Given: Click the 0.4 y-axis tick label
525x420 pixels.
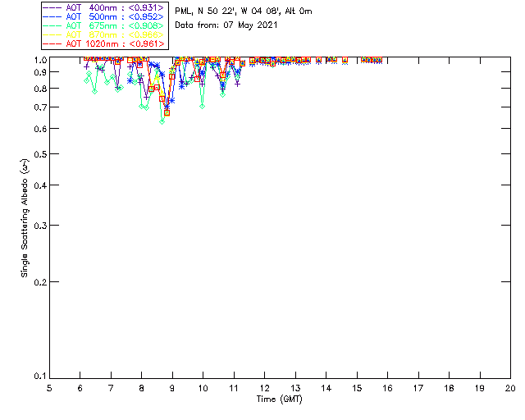Looking at the screenshot, I should click(x=40, y=185).
